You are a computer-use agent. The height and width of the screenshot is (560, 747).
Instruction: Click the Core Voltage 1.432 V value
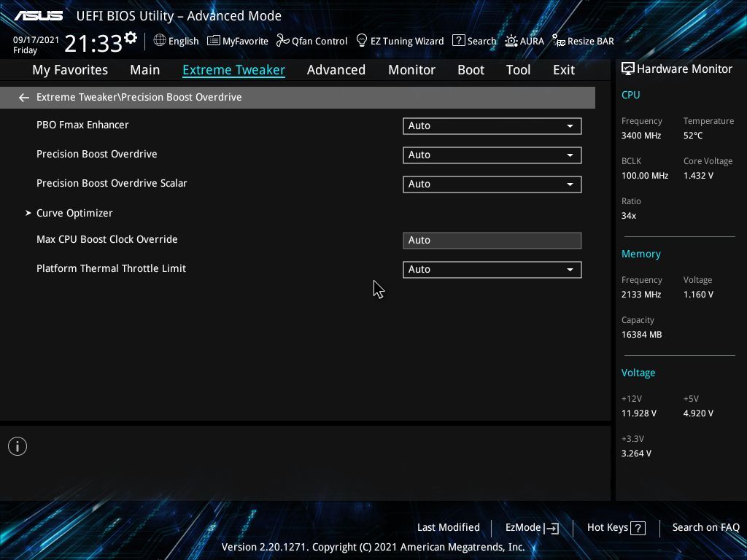698,176
